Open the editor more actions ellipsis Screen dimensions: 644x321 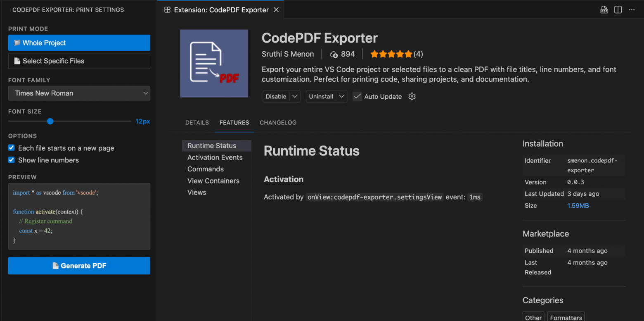pyautogui.click(x=632, y=10)
